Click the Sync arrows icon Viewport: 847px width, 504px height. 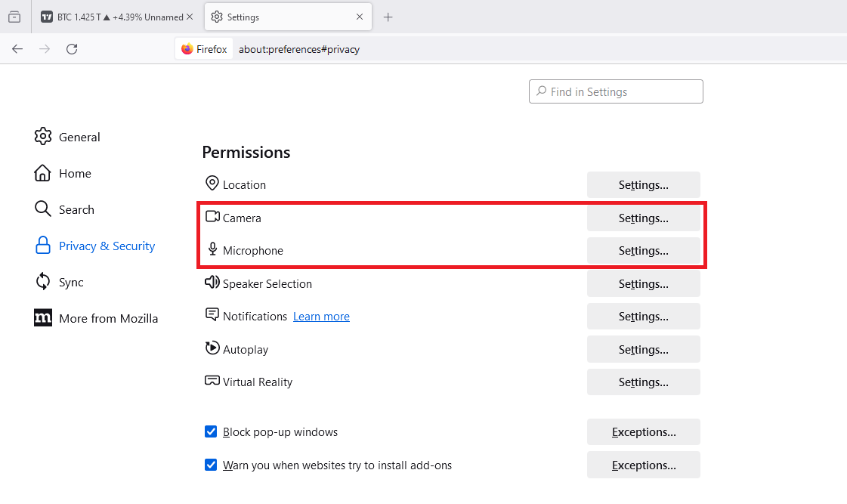[x=42, y=282]
